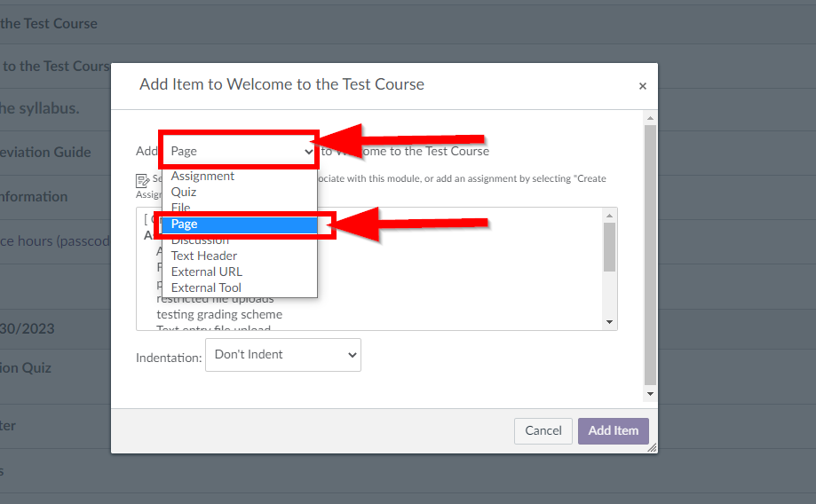Select testing grading scheme in the list

tap(219, 315)
